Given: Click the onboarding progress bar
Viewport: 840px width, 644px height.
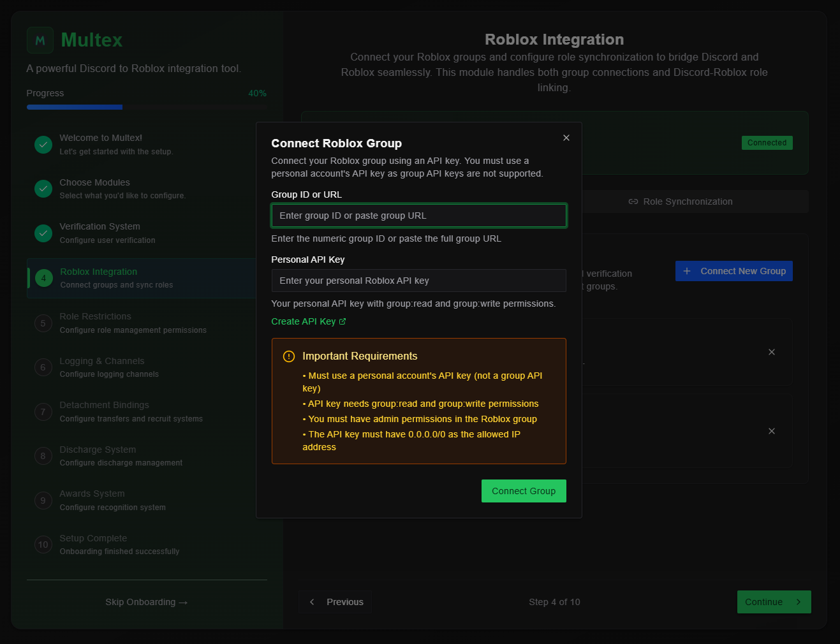Looking at the screenshot, I should 147,107.
